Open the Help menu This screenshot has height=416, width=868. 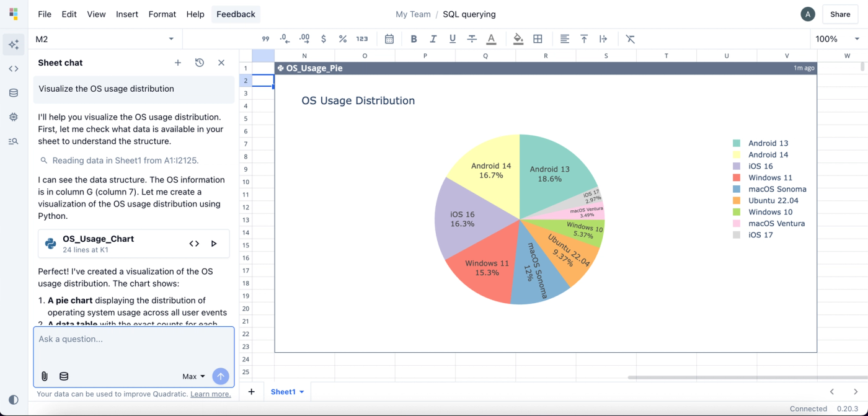point(195,14)
